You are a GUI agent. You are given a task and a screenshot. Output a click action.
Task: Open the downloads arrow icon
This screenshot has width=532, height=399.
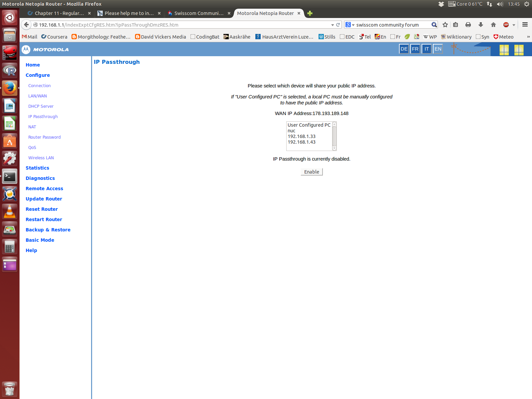pyautogui.click(x=480, y=25)
